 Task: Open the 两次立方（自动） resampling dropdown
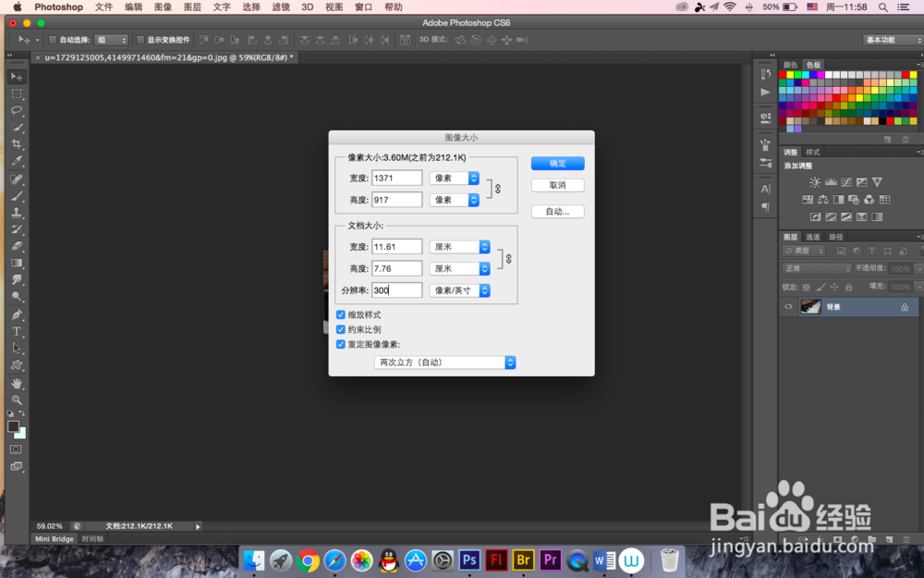click(x=445, y=363)
